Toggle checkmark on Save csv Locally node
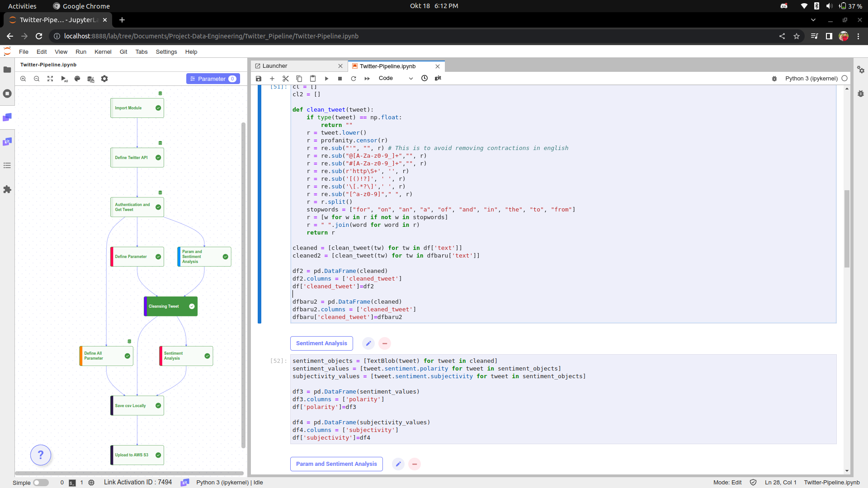The width and height of the screenshot is (868, 488). 158,406
